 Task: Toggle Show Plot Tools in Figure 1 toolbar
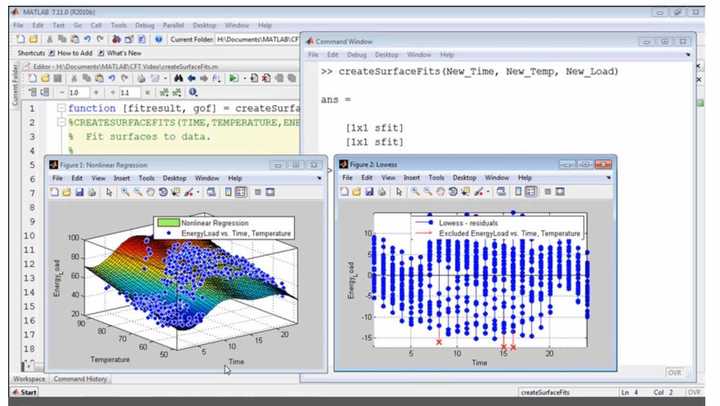click(x=270, y=192)
